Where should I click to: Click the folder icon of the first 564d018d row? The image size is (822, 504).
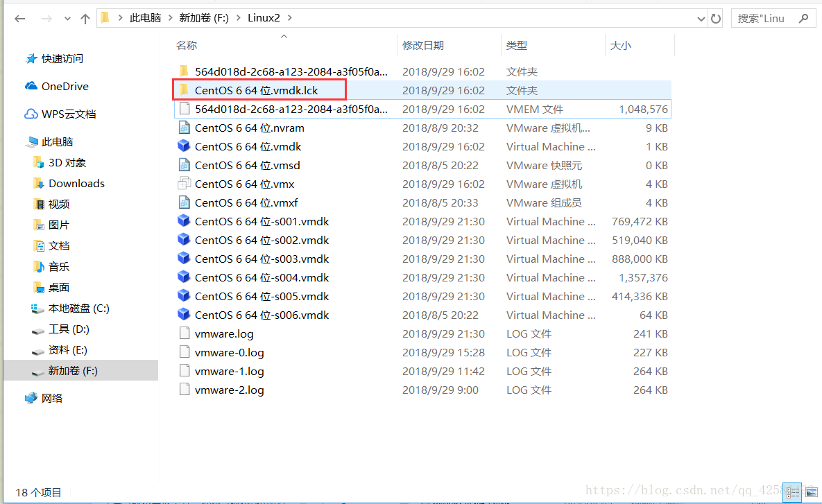(184, 71)
